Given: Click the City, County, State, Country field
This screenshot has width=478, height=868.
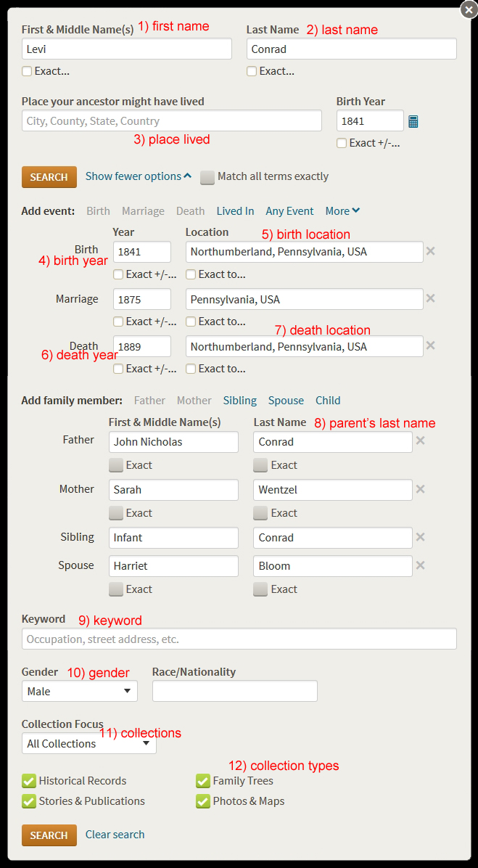Looking at the screenshot, I should coord(171,120).
